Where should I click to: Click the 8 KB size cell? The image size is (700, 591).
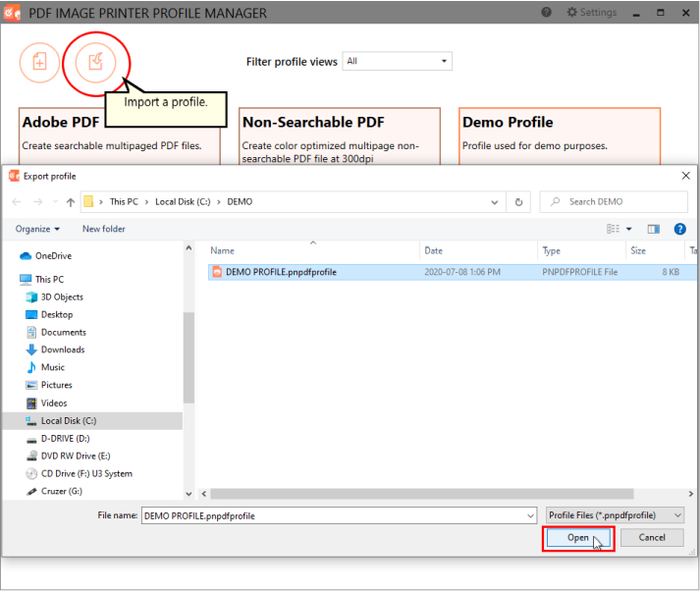[x=671, y=272]
